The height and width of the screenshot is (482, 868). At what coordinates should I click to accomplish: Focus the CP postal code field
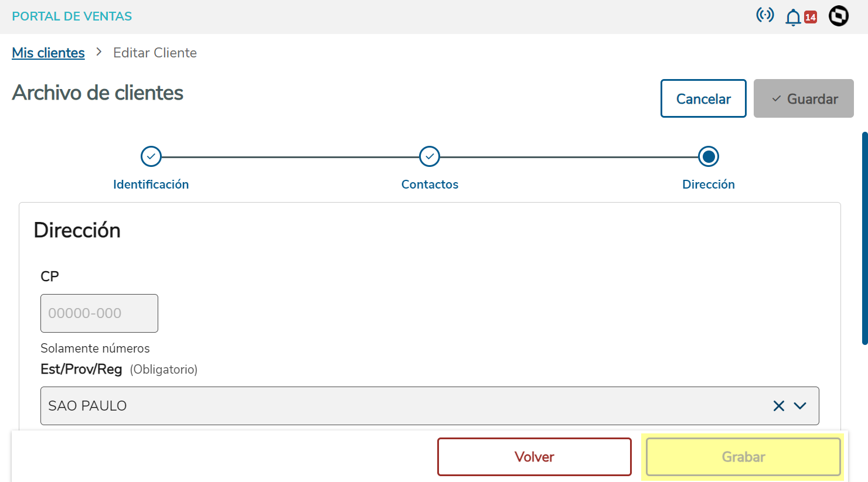coord(99,313)
